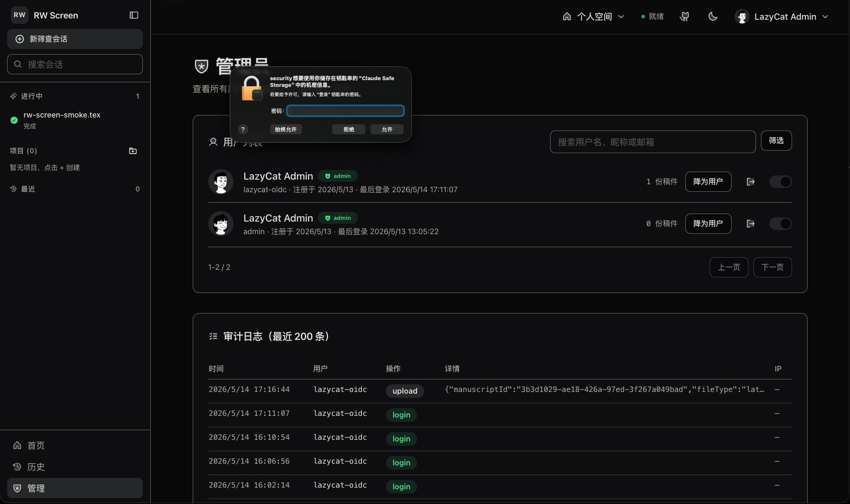Open the 个人空间 workspace dropdown
Viewport: 850px width, 504px height.
(593, 16)
